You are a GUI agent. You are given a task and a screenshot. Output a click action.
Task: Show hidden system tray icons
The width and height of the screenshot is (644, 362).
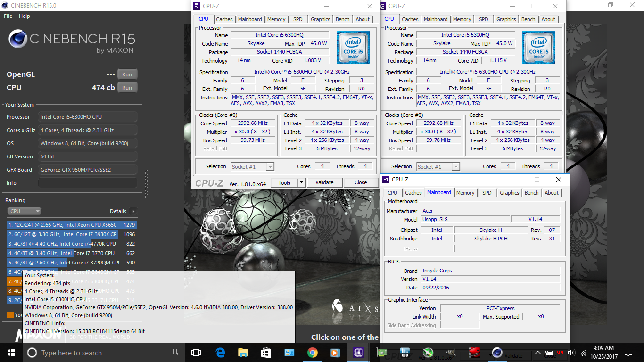point(538,353)
